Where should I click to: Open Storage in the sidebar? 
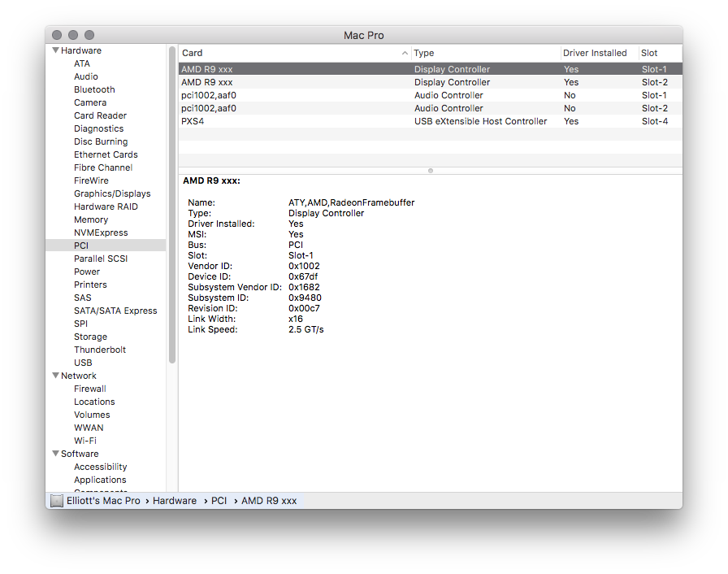pos(90,337)
